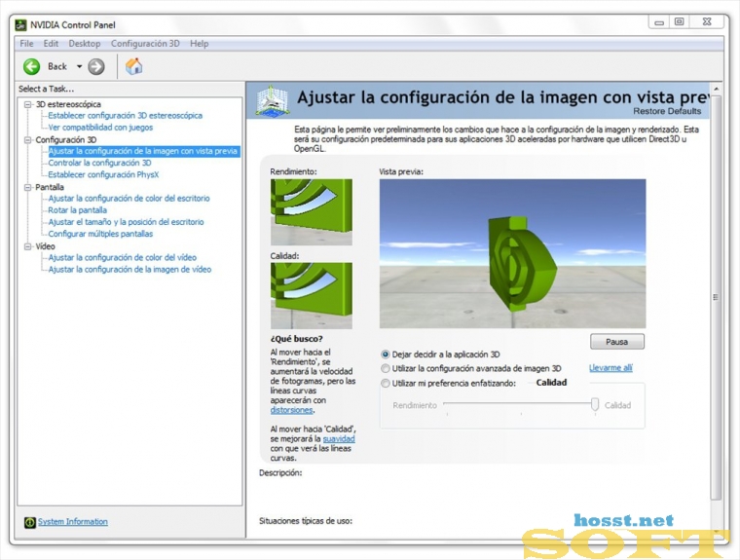Click the grey Forward arrow icon

(96, 66)
